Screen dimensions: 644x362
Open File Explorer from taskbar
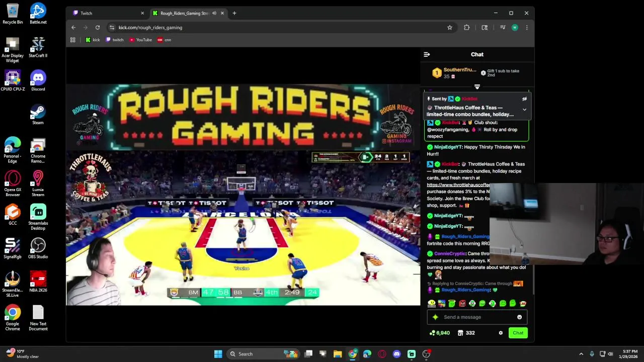pos(338,354)
